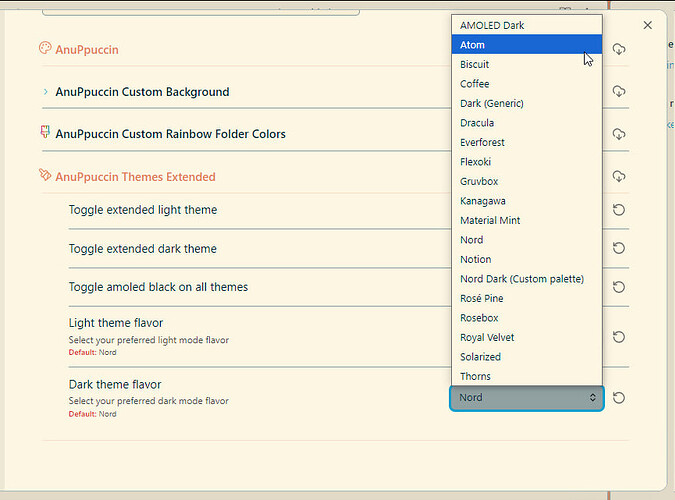
Task: Select the Coffee flavor
Action: click(x=526, y=84)
